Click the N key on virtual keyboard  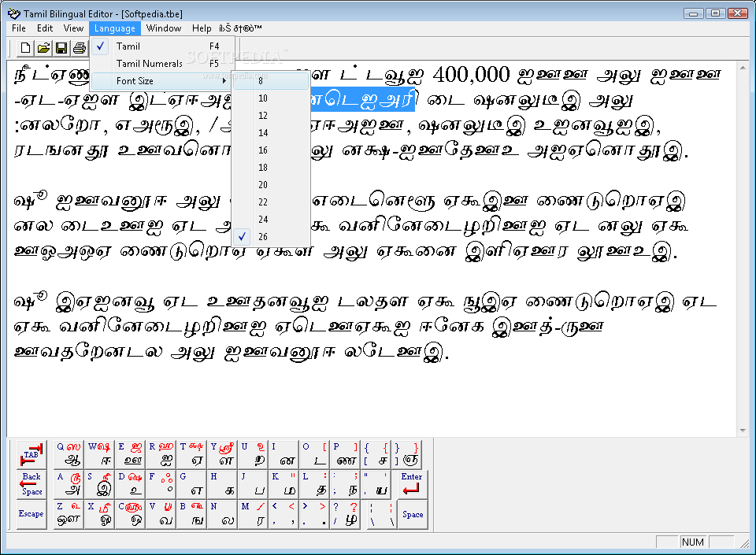point(223,514)
